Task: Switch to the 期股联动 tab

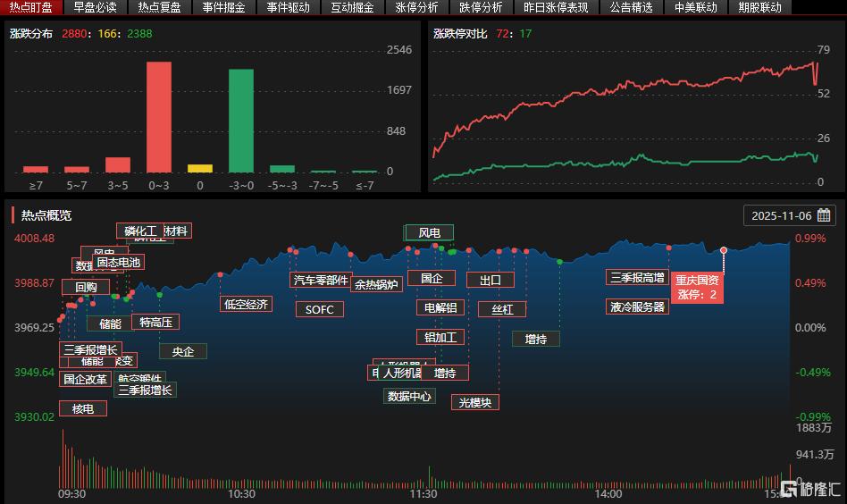Action: (x=759, y=7)
